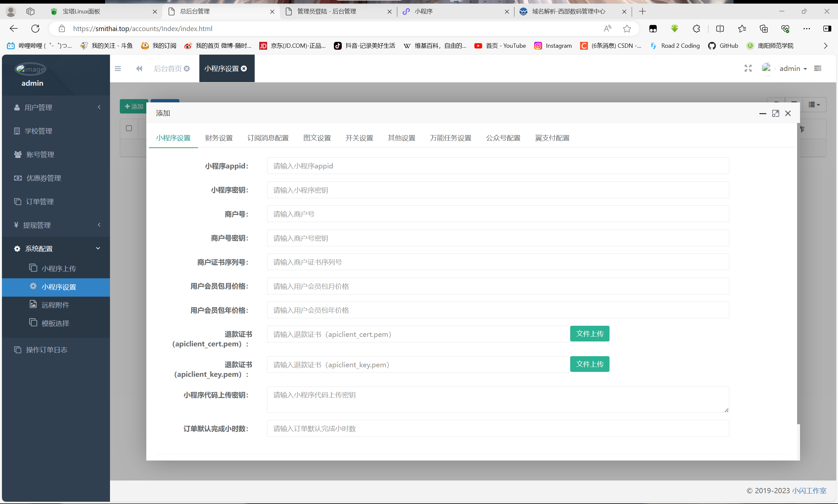
Task: Maximize the 添加 dialog window
Action: point(775,113)
